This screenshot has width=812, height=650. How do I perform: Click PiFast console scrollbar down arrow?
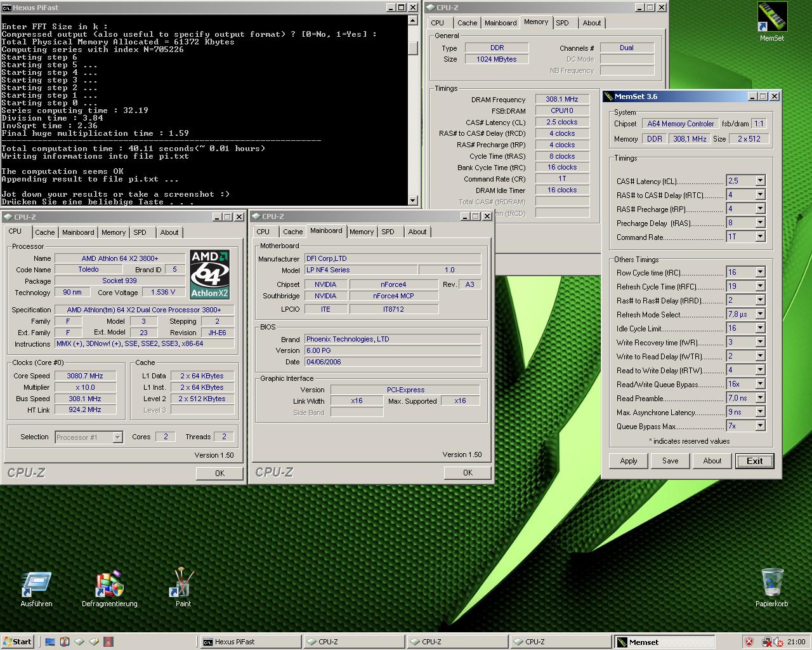coord(413,201)
